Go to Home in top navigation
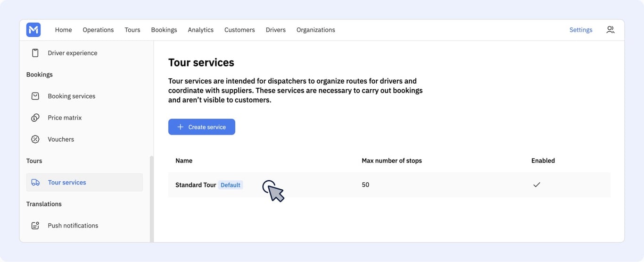Screen dimensions: 644x262 pyautogui.click(x=63, y=30)
